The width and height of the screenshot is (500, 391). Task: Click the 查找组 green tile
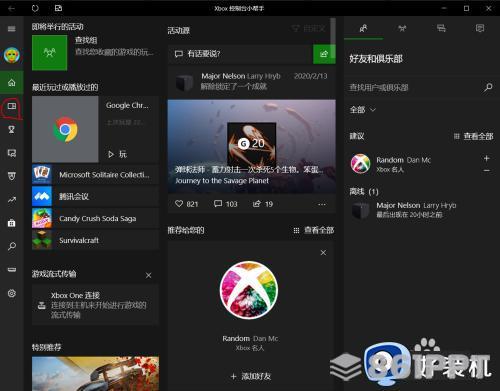click(49, 53)
